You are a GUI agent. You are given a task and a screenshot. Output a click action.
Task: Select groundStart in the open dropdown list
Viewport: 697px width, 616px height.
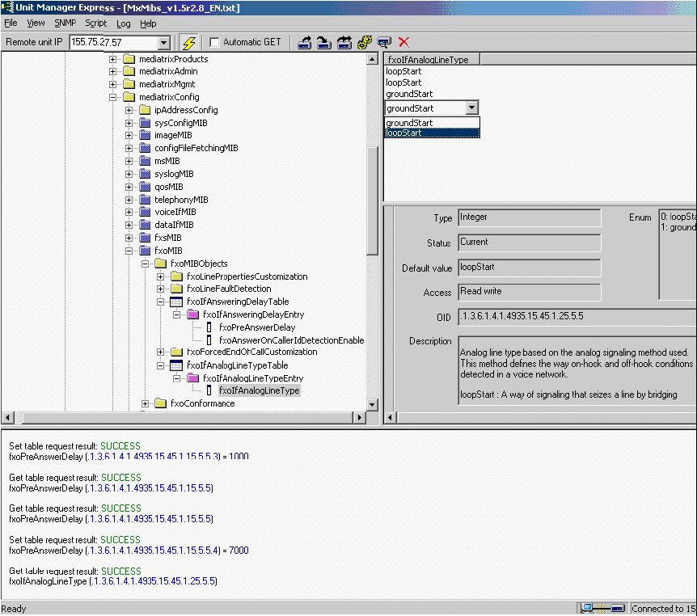[x=432, y=123]
